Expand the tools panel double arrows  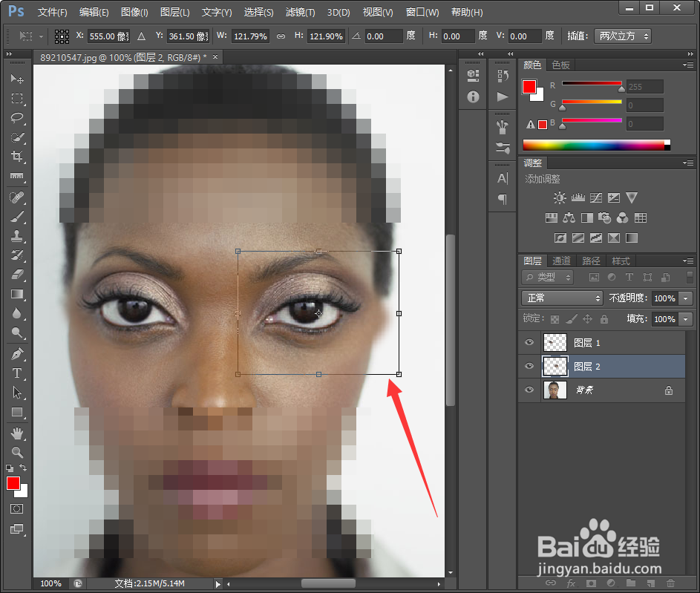(x=9, y=53)
